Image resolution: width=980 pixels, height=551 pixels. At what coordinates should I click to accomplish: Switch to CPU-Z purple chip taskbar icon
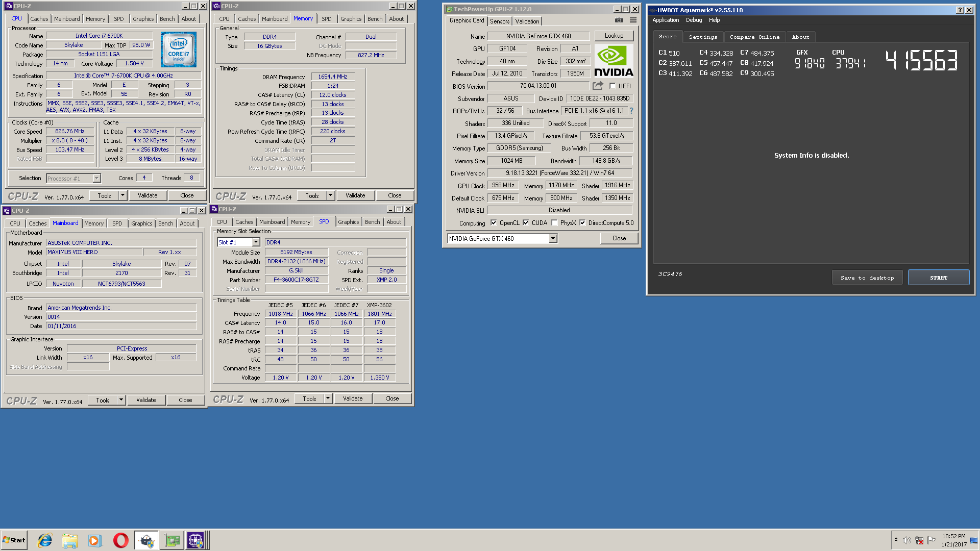pos(196,540)
